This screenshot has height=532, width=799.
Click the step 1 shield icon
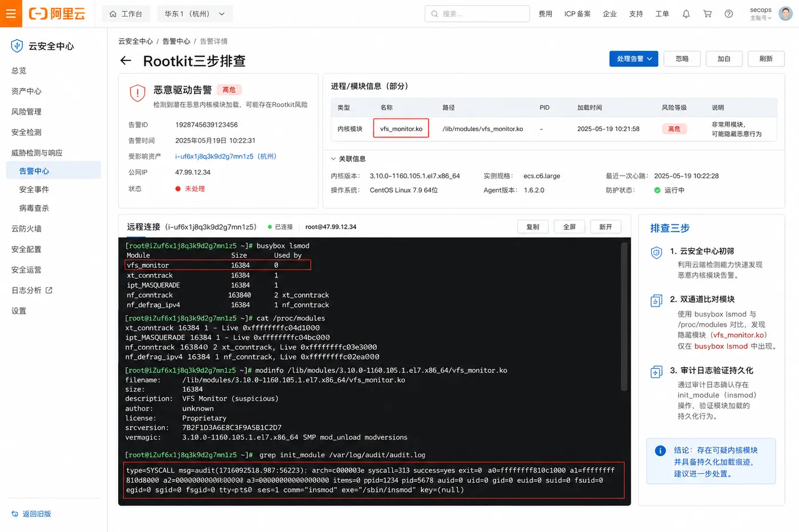point(656,253)
